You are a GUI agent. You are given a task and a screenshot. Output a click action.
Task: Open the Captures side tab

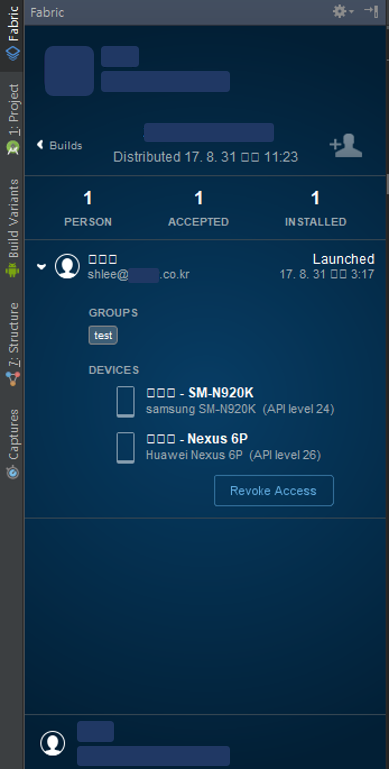tap(12, 444)
